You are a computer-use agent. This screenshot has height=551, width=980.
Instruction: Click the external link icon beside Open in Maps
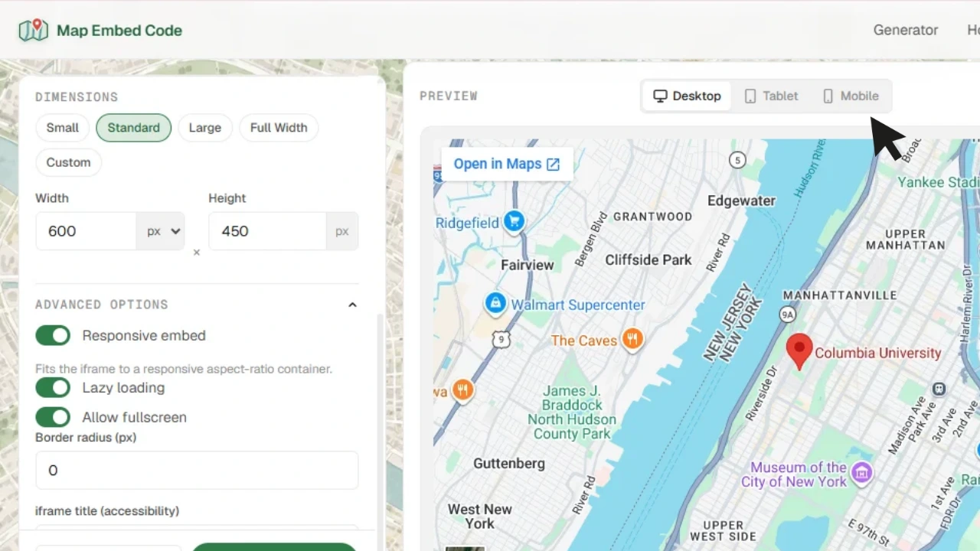tap(553, 165)
